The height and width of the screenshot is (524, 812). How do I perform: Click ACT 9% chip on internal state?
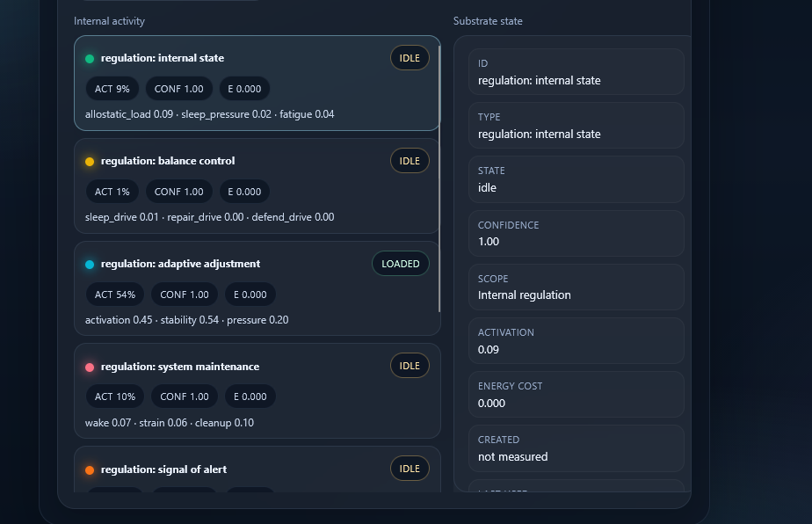tap(112, 89)
